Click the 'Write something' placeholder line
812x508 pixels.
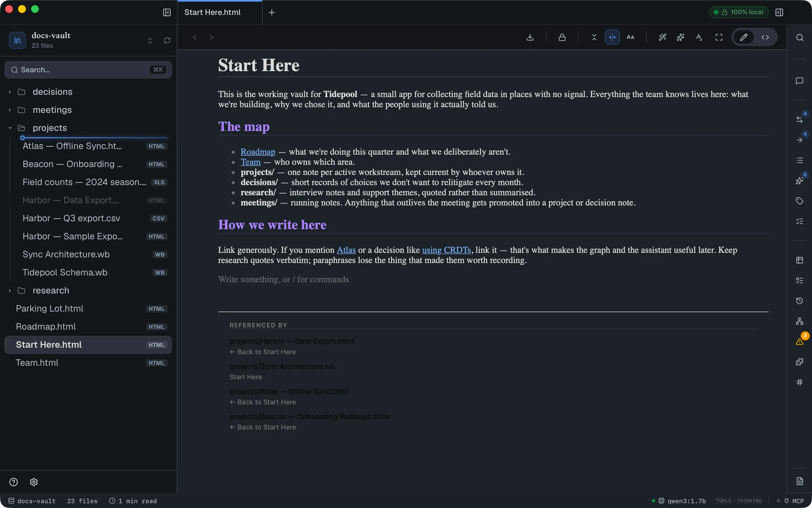click(x=283, y=279)
